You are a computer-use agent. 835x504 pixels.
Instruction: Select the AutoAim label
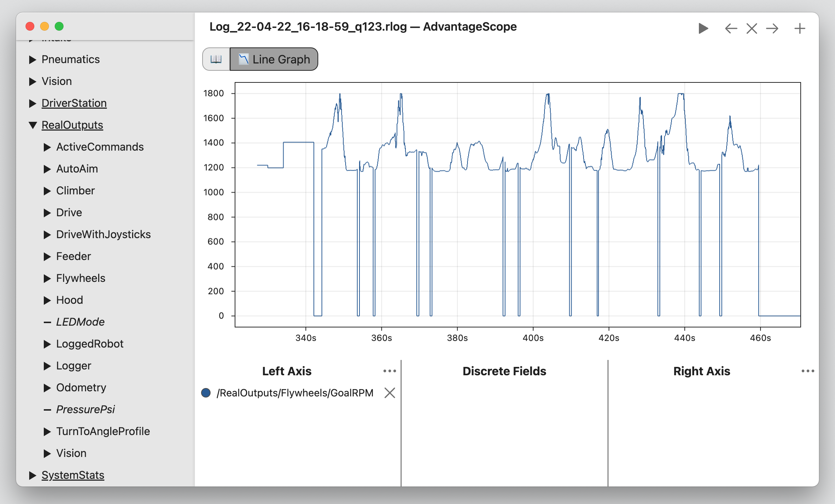click(x=77, y=168)
